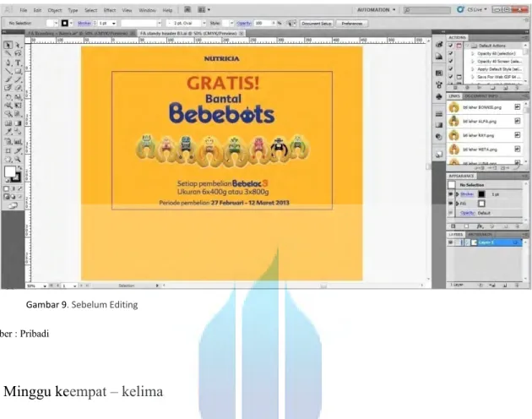
Task: Expand the Opacity 60 (selection) action
Action: (x=473, y=54)
